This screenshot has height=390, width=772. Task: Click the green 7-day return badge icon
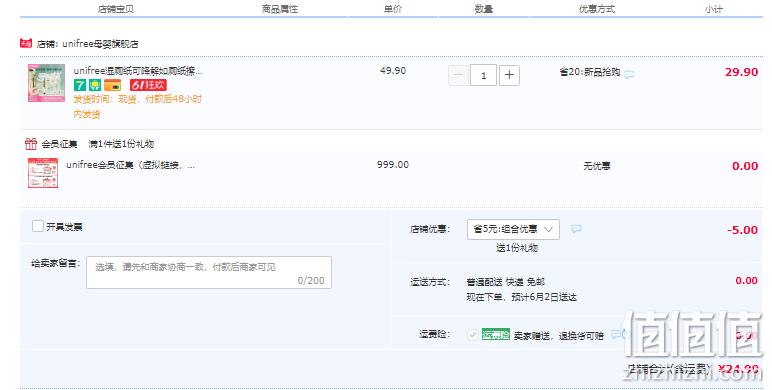click(80, 85)
